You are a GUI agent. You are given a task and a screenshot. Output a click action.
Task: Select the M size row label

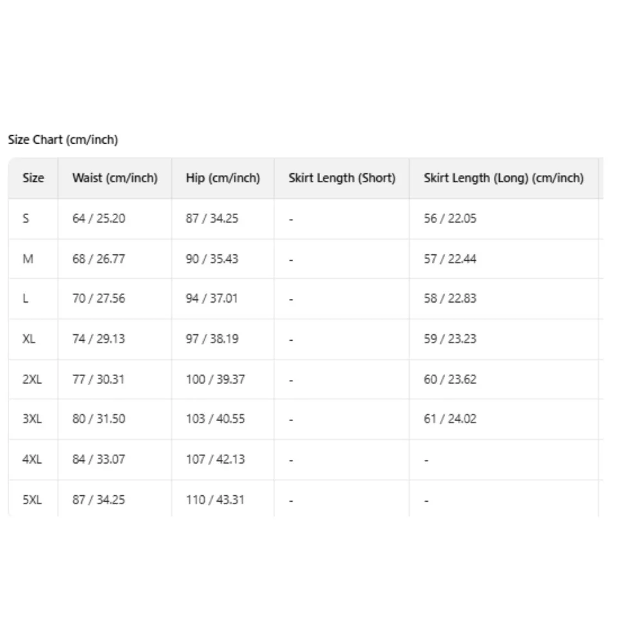click(28, 259)
